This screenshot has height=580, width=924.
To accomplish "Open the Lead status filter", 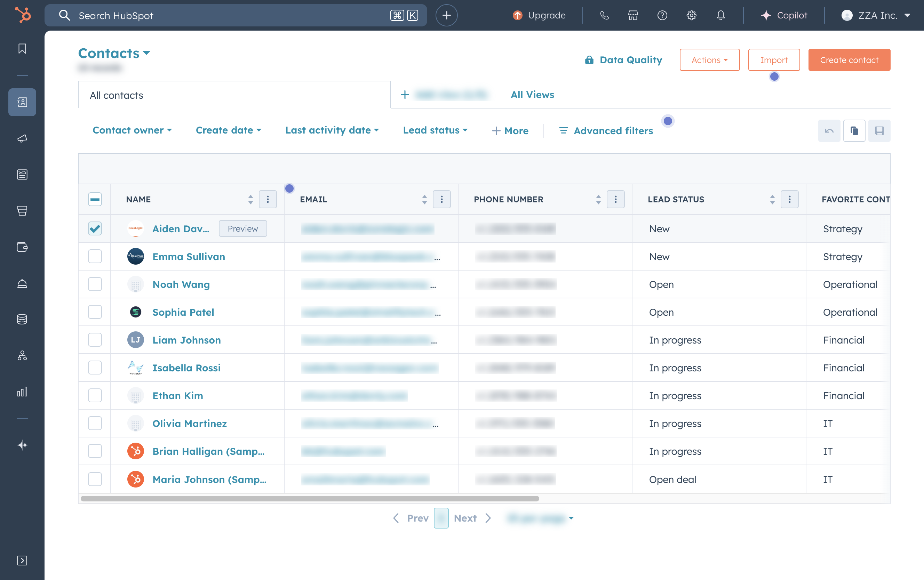I will (436, 130).
